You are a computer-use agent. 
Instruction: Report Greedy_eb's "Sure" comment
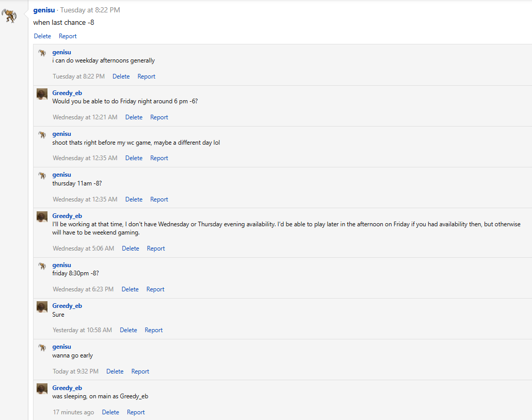[x=153, y=330]
